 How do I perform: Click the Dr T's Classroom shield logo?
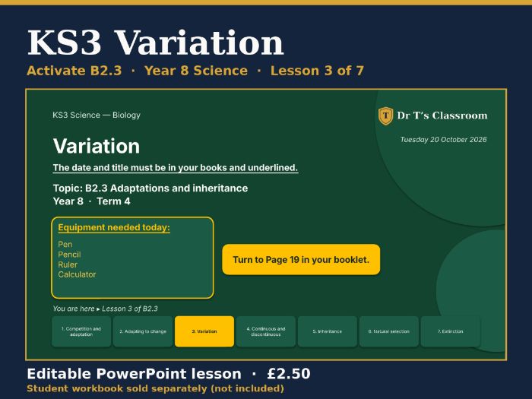coord(385,116)
